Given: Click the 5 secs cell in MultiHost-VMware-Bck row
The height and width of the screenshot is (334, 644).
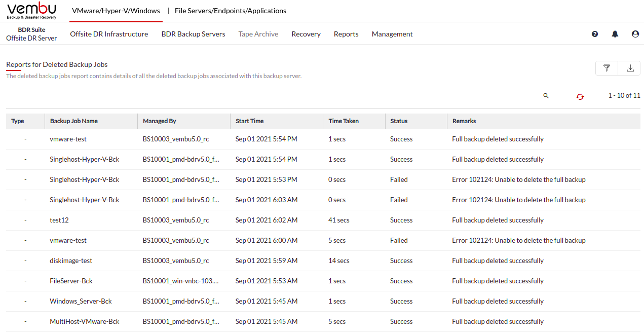Looking at the screenshot, I should click(x=337, y=321).
